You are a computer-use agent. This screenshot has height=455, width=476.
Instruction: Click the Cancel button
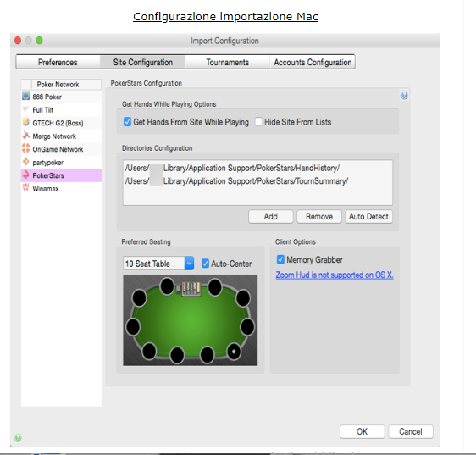click(x=411, y=431)
